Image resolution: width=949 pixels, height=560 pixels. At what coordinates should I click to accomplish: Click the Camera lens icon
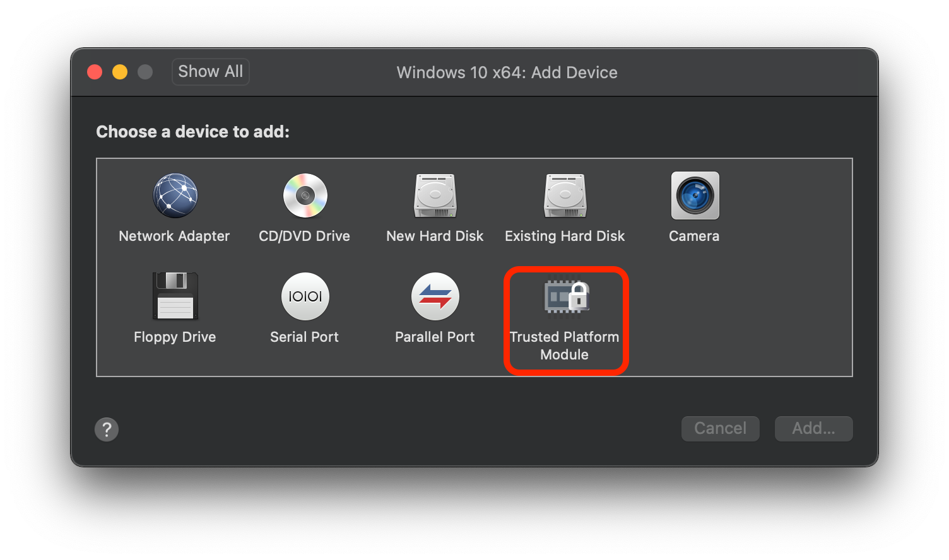point(695,195)
